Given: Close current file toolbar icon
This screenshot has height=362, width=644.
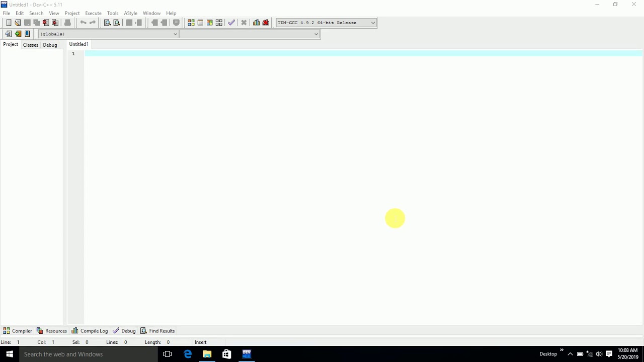Looking at the screenshot, I should [46, 23].
